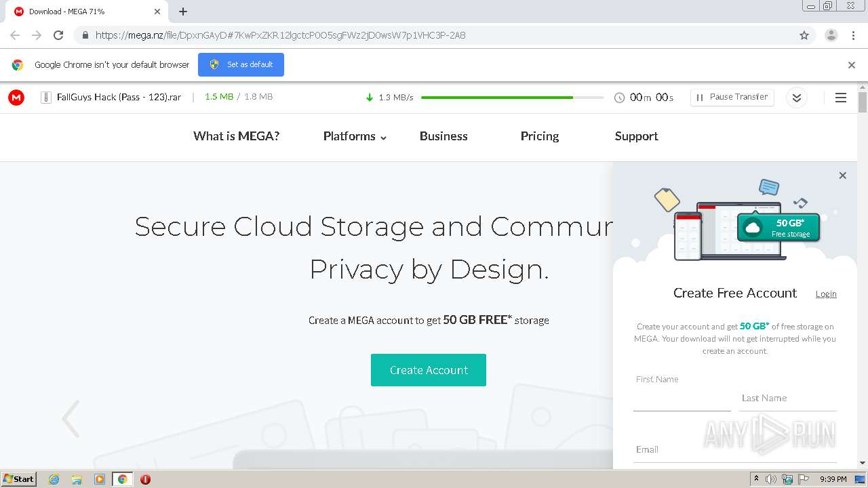Focus the Email field
Image resolution: width=868 pixels, height=488 pixels.
point(735,449)
